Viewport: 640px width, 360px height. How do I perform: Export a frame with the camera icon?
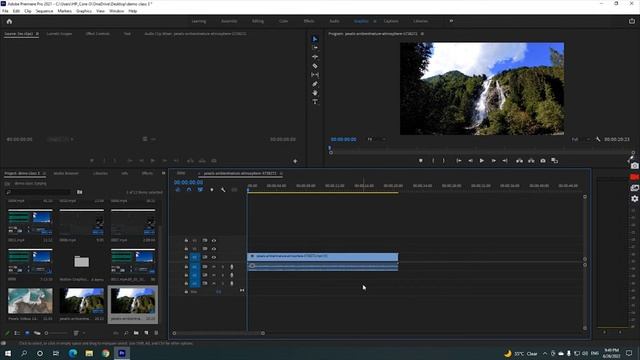pos(543,161)
